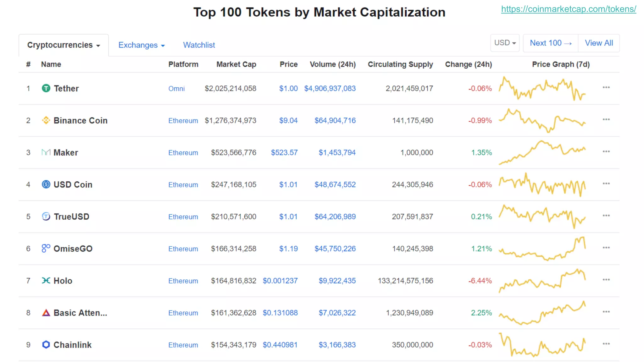Click the Maker logo icon

point(46,152)
